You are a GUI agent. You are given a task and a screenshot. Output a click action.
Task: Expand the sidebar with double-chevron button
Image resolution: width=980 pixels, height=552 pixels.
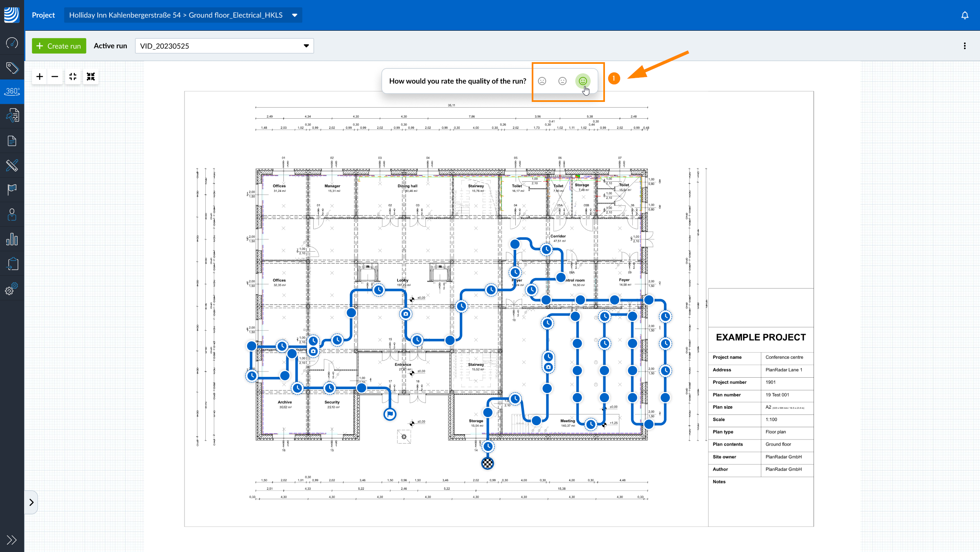point(12,540)
